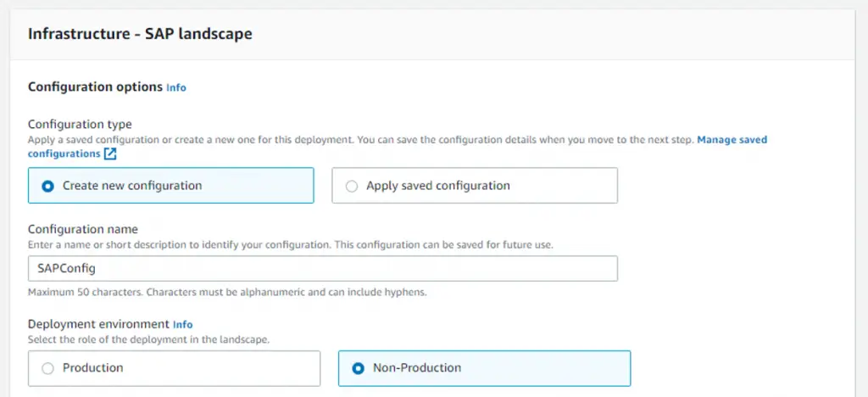Open Info link beside Configuration options
Screen dimensions: 868x397
(x=176, y=87)
